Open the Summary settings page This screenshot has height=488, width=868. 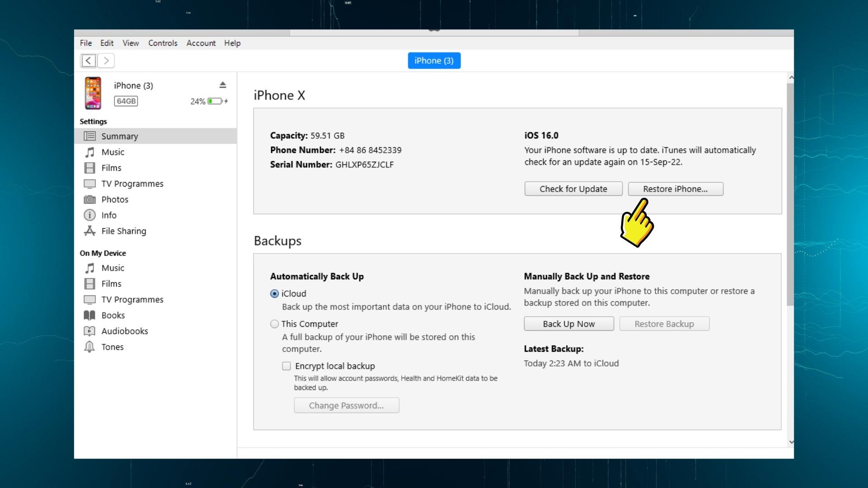click(x=156, y=136)
